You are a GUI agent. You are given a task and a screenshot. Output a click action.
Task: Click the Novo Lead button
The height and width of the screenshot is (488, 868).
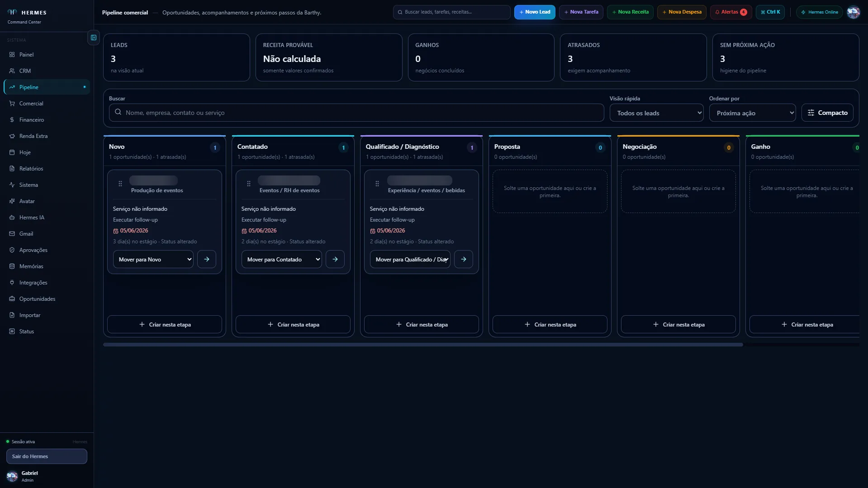tap(535, 12)
